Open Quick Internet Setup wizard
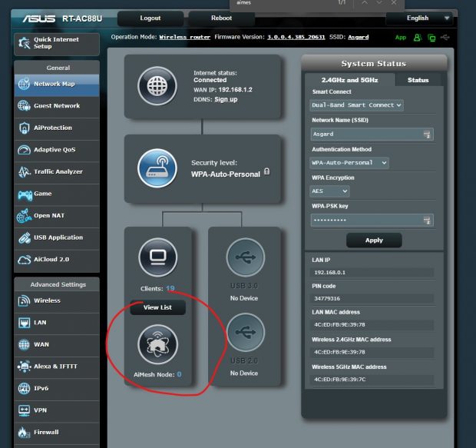 point(57,44)
